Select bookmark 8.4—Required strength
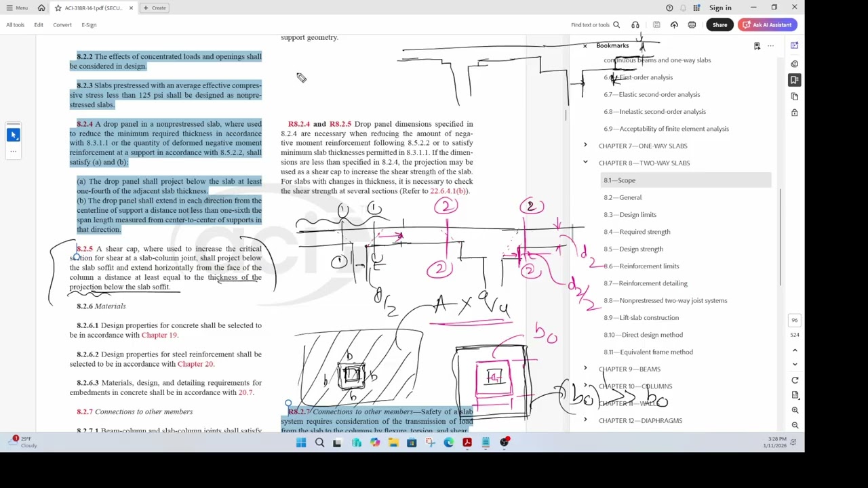The width and height of the screenshot is (868, 488). (637, 232)
